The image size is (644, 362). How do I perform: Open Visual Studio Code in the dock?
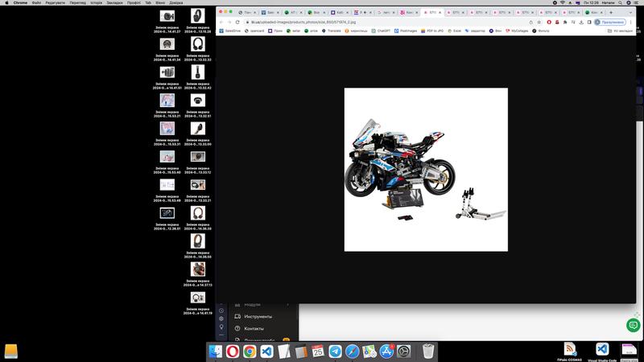click(266, 352)
